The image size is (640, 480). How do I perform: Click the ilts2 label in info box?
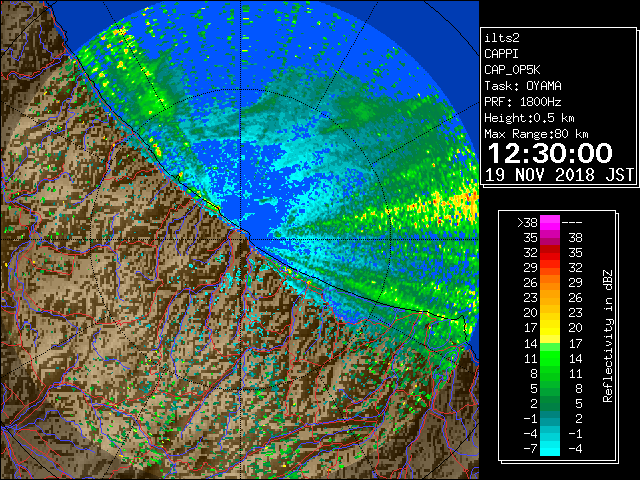pyautogui.click(x=502, y=38)
